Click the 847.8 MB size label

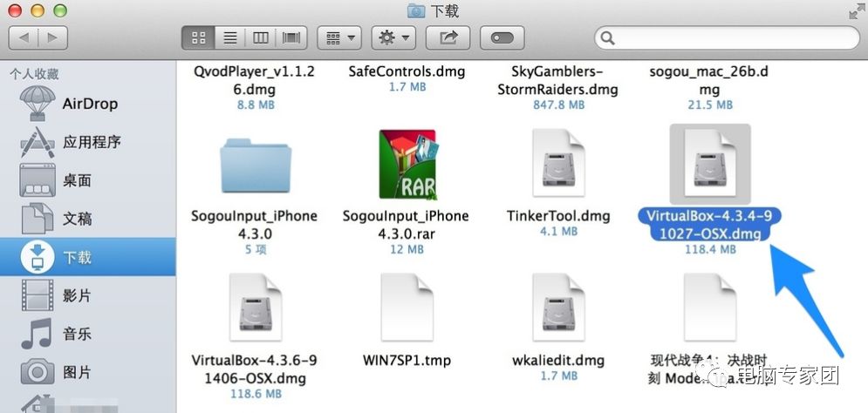pos(558,105)
